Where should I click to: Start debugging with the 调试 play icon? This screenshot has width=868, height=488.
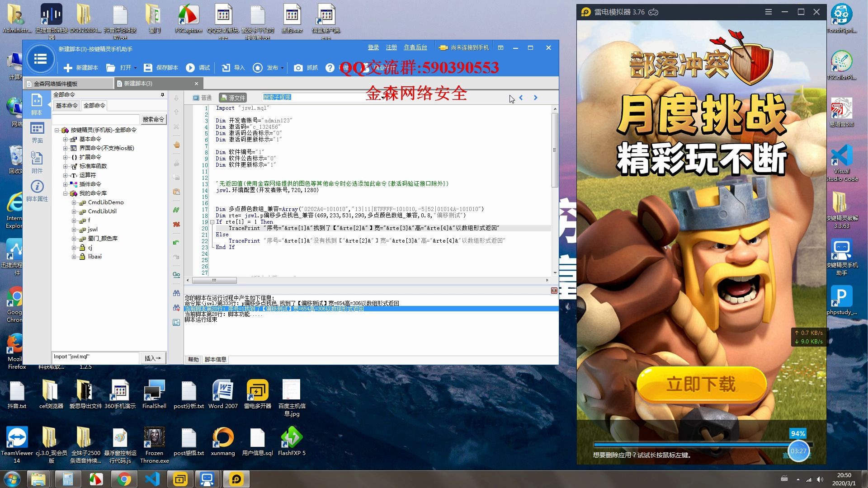[190, 68]
